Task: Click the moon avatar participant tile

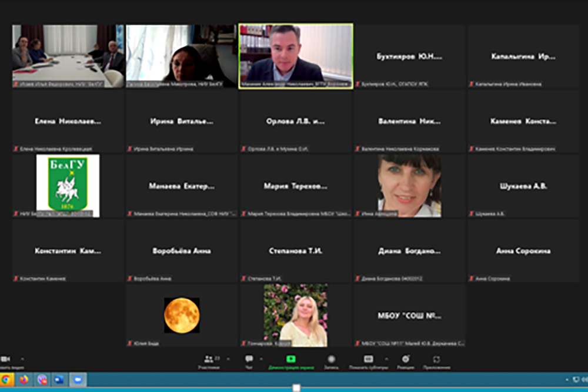Action: coord(182,315)
